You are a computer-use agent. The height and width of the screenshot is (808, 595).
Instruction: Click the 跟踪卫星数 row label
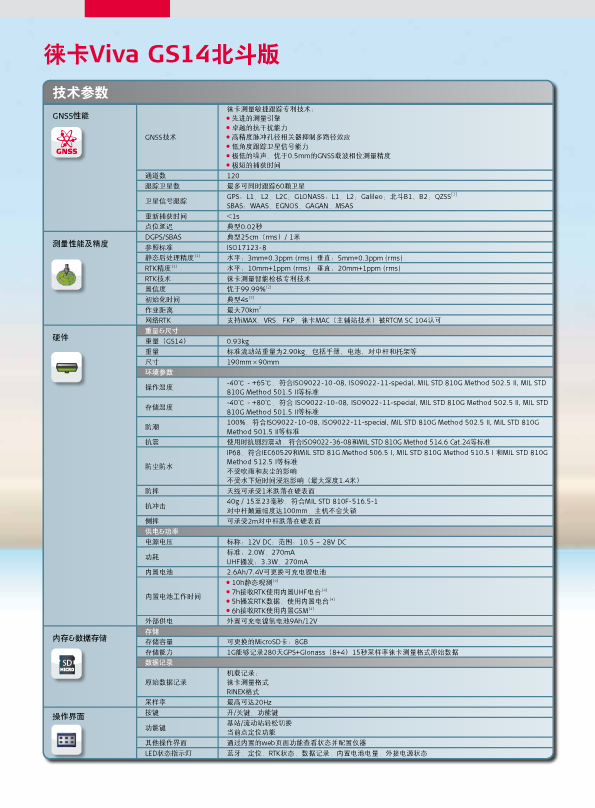click(162, 186)
